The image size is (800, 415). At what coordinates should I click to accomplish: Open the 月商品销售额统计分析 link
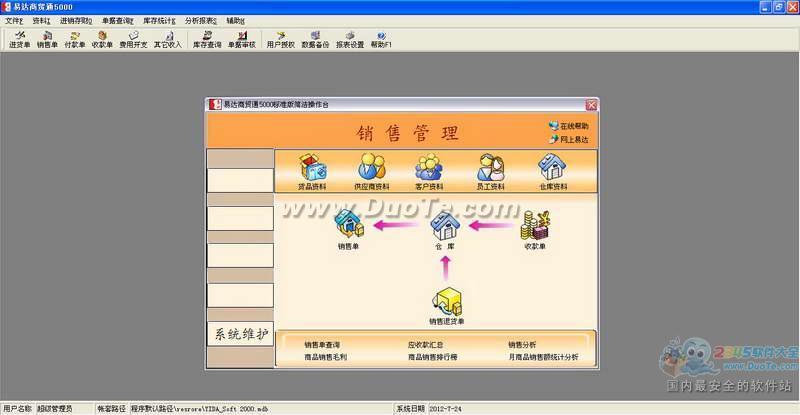[543, 357]
